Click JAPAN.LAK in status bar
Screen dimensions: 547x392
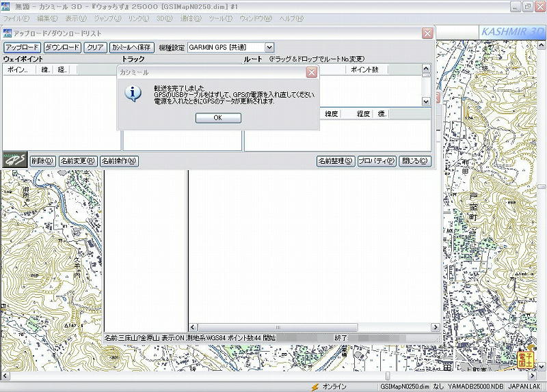pos(524,387)
